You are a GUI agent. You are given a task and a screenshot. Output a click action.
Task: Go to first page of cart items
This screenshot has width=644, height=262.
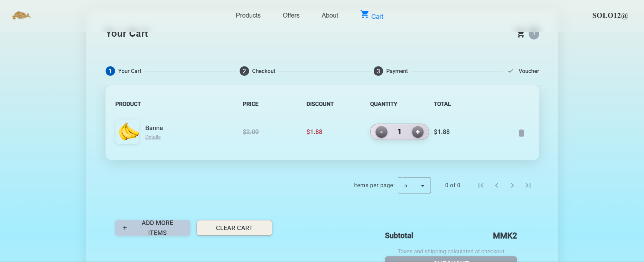[x=480, y=186]
